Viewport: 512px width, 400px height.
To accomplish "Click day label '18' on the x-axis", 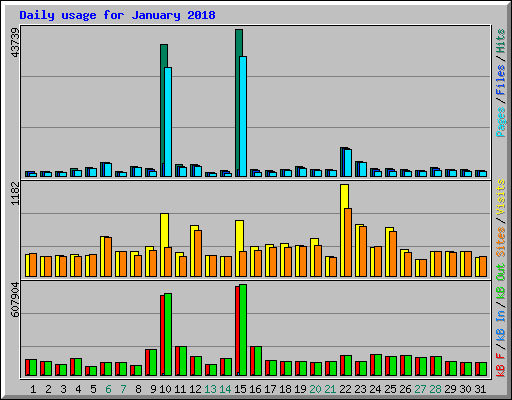I will click(285, 389).
